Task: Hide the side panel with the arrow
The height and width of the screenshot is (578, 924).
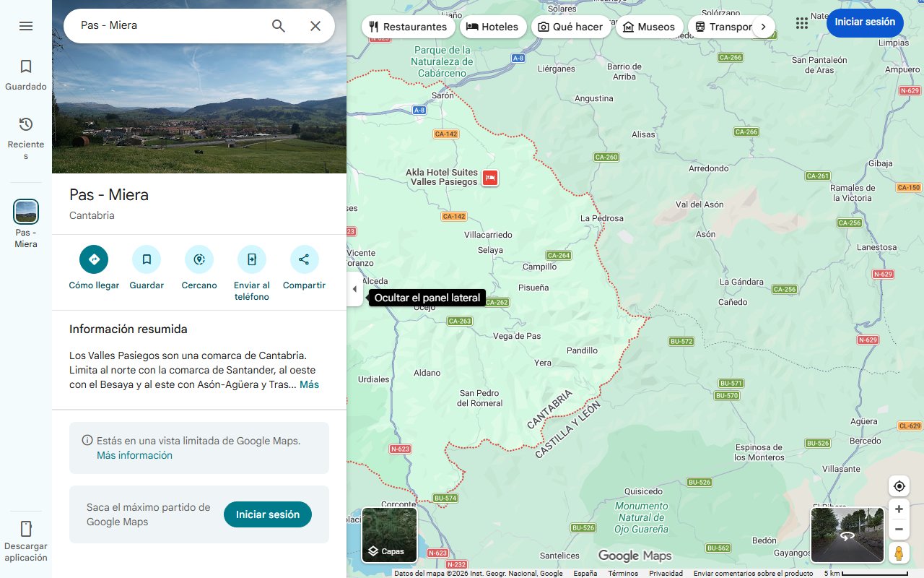Action: [354, 288]
